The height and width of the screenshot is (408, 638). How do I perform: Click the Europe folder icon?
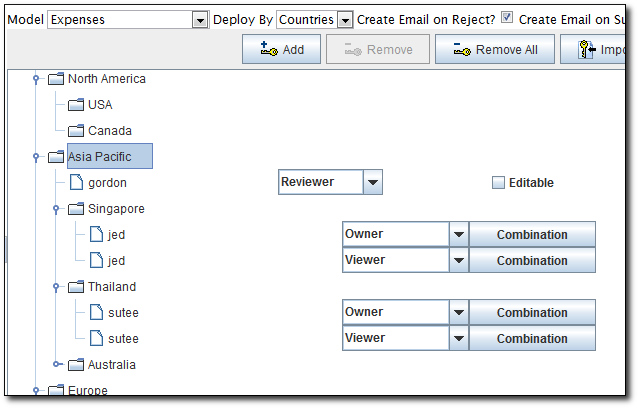pyautogui.click(x=56, y=391)
